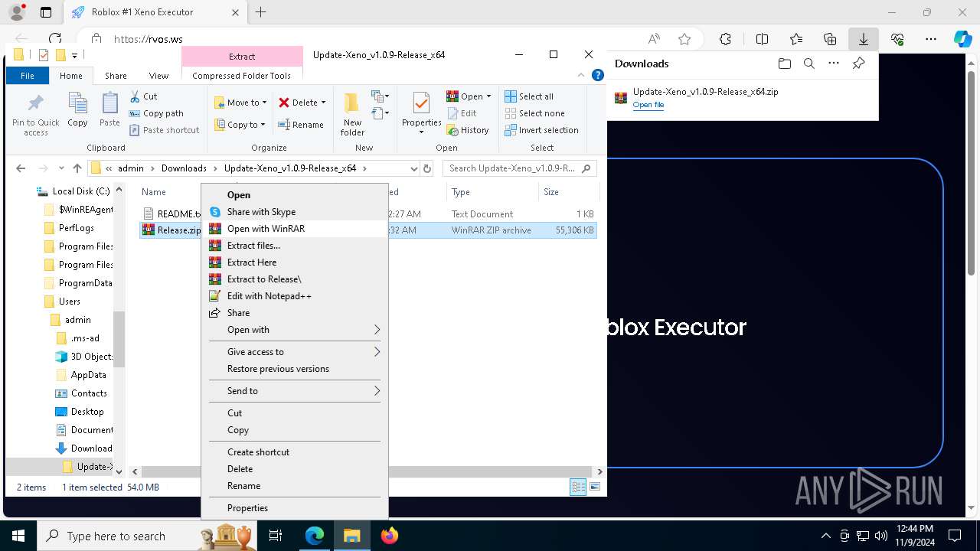Viewport: 980px width, 551px height.
Task: Click Downloads breadcrumb in address bar
Action: (x=184, y=168)
